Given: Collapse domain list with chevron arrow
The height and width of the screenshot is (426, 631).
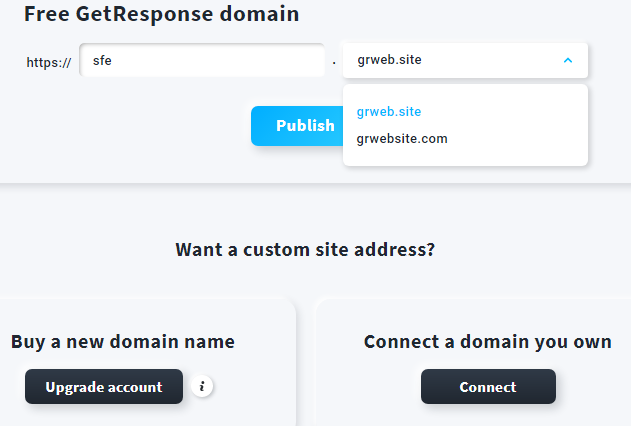Looking at the screenshot, I should click(x=568, y=60).
